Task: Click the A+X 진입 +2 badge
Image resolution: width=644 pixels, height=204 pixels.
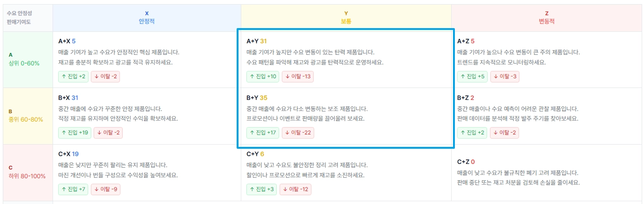Action: (x=73, y=76)
